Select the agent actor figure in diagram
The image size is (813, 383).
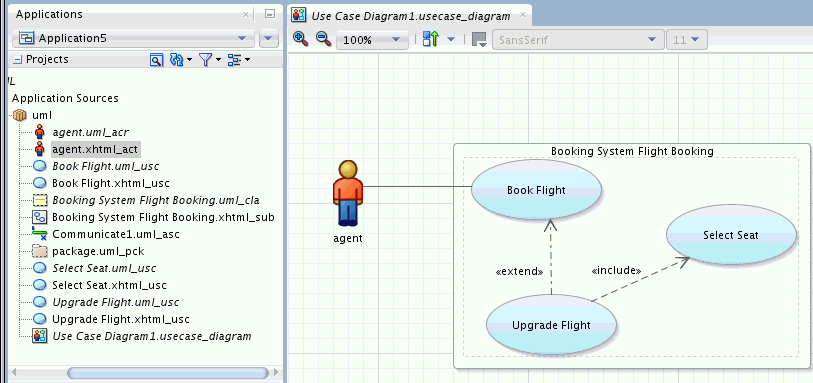(348, 193)
